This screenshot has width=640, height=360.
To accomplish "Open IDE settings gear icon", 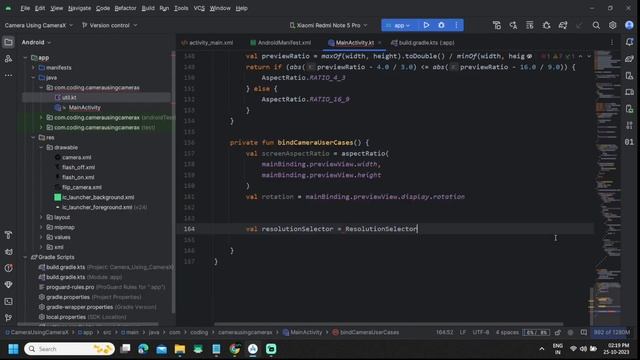I will point(612,25).
